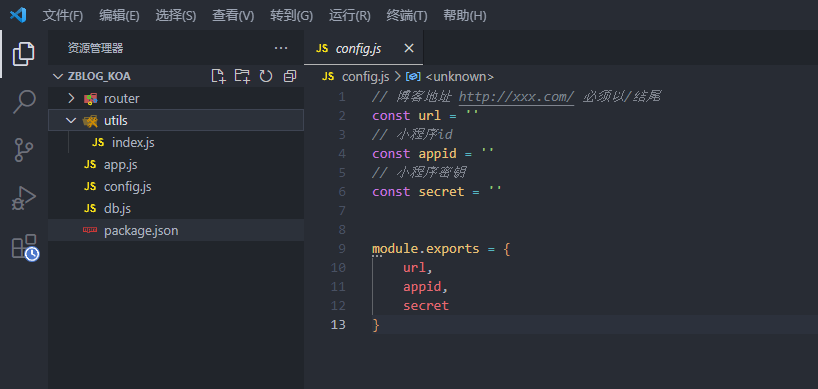The image size is (818, 389).
Task: Collapse all folders in explorer
Action: [x=290, y=76]
